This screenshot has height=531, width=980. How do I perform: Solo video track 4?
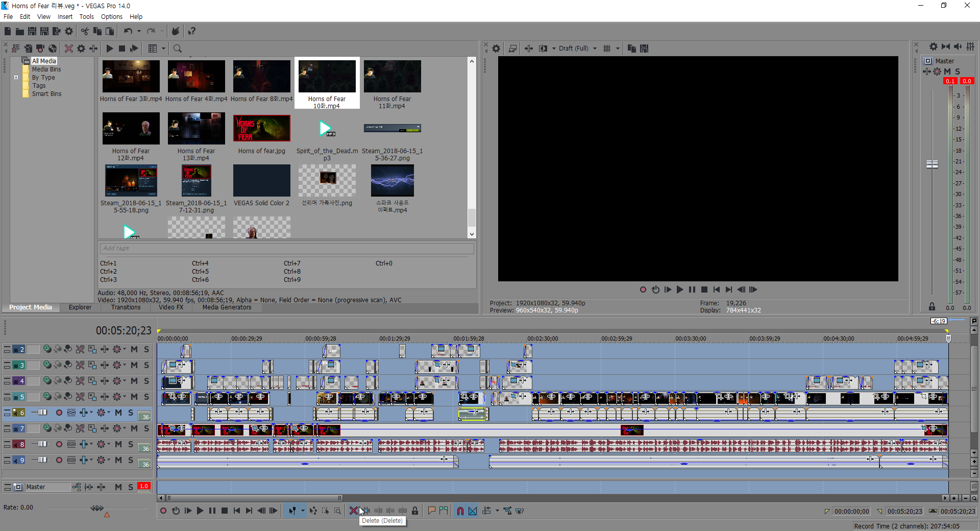pos(146,381)
